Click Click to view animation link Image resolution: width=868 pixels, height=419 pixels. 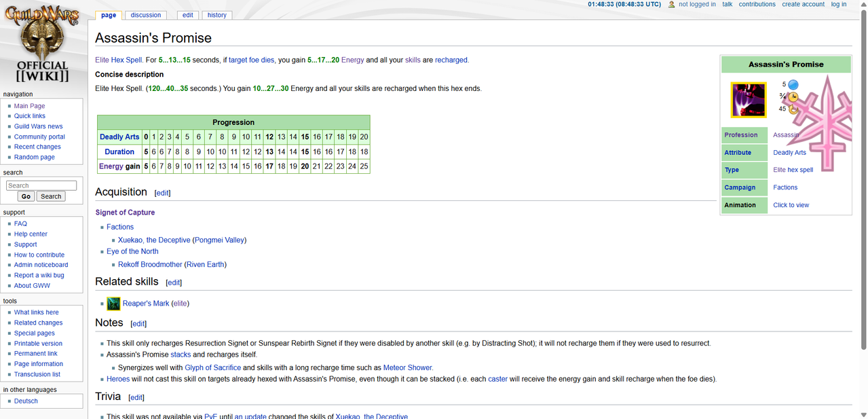(791, 205)
